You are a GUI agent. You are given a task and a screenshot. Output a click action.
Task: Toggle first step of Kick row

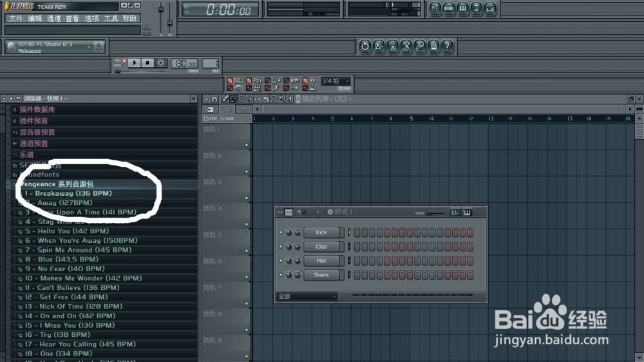(357, 233)
